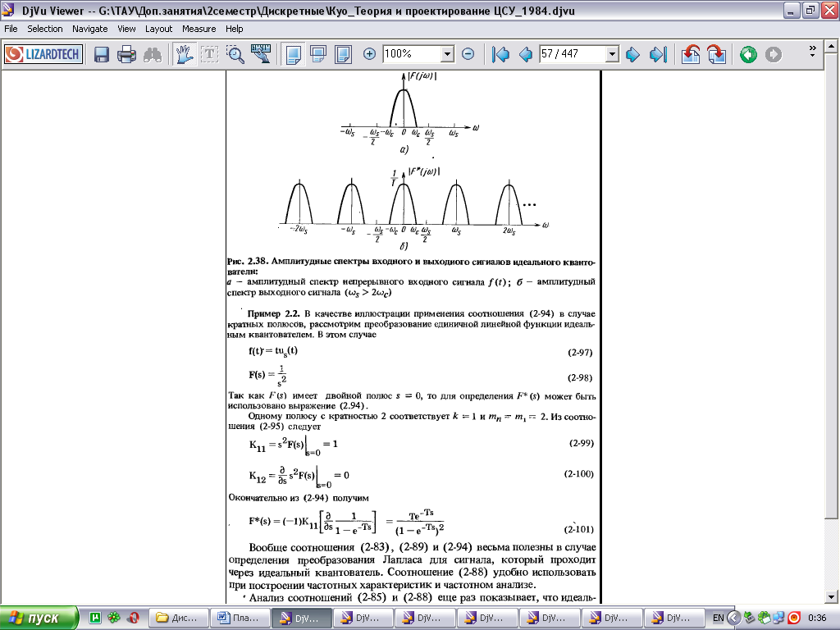Image resolution: width=840 pixels, height=630 pixels.
Task: Switch to side-by-side page layout
Action: (343, 54)
